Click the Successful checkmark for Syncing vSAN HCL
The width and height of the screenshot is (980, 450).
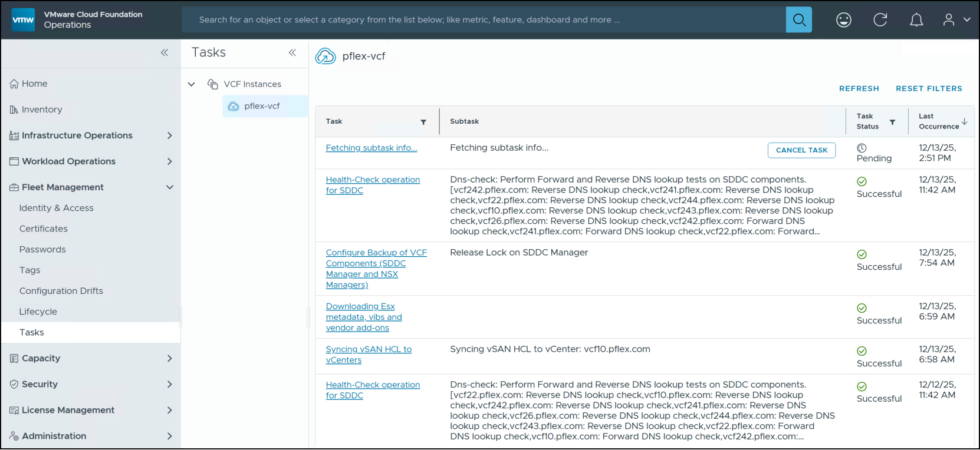(861, 351)
